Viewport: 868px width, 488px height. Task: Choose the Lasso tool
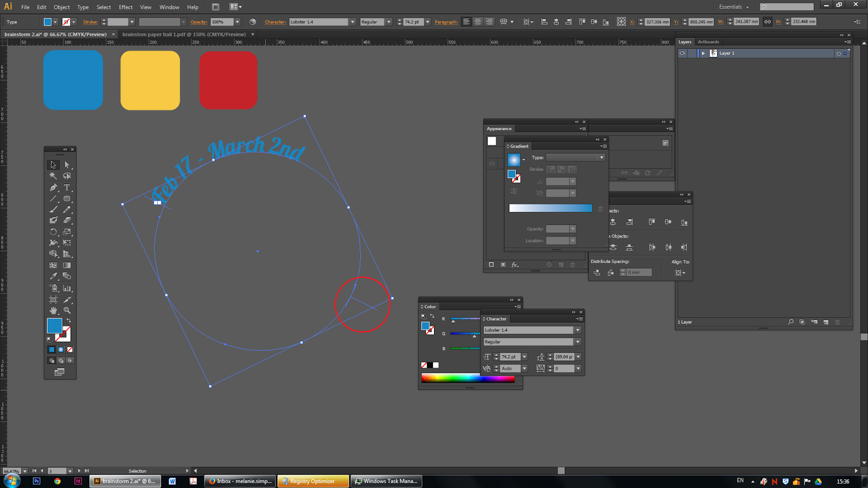click(67, 176)
